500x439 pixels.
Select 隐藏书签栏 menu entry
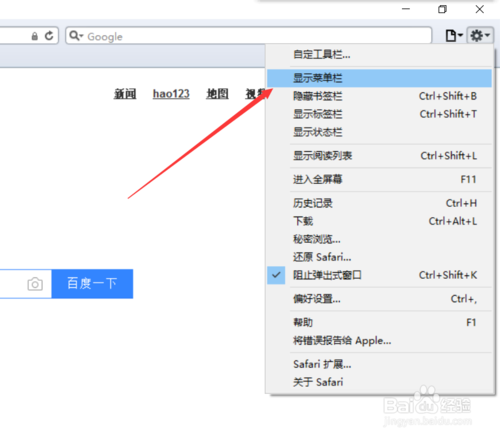[x=379, y=96]
